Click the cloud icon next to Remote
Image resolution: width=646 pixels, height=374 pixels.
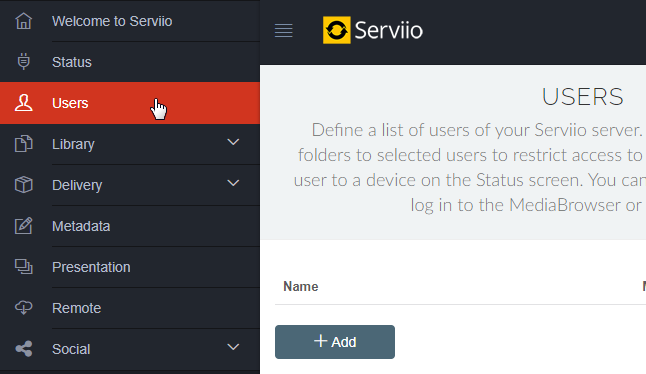pyautogui.click(x=23, y=308)
